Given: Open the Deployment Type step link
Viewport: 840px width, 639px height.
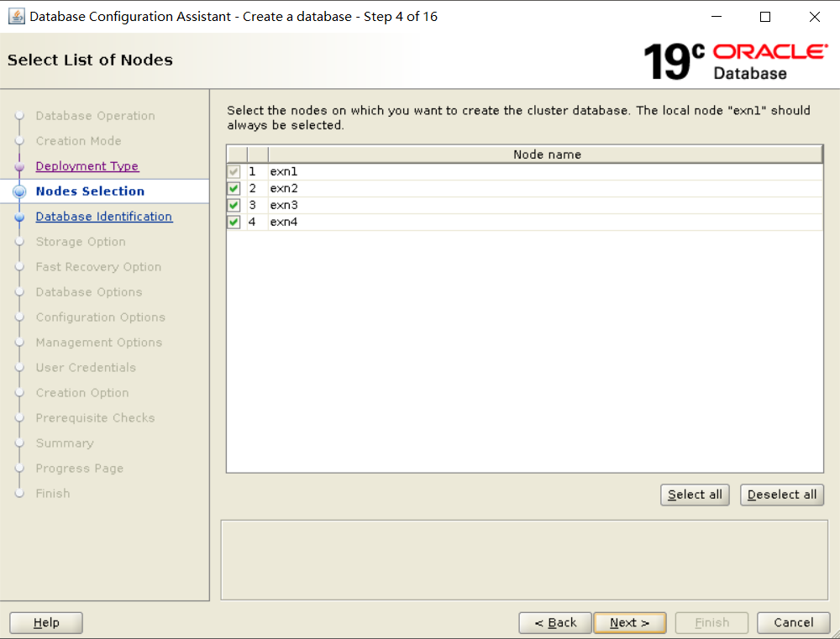Looking at the screenshot, I should coord(87,166).
